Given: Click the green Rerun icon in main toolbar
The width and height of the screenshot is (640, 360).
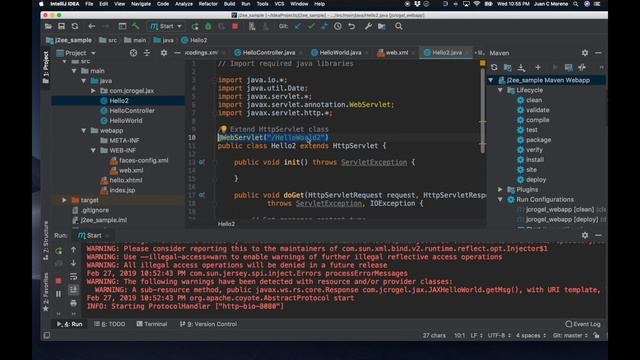Looking at the screenshot, I should point(195,27).
